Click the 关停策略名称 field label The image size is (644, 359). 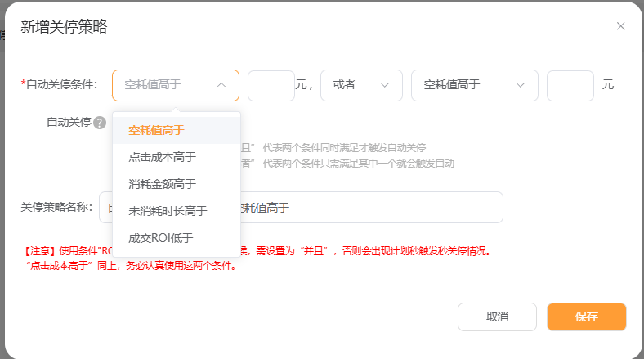point(56,208)
